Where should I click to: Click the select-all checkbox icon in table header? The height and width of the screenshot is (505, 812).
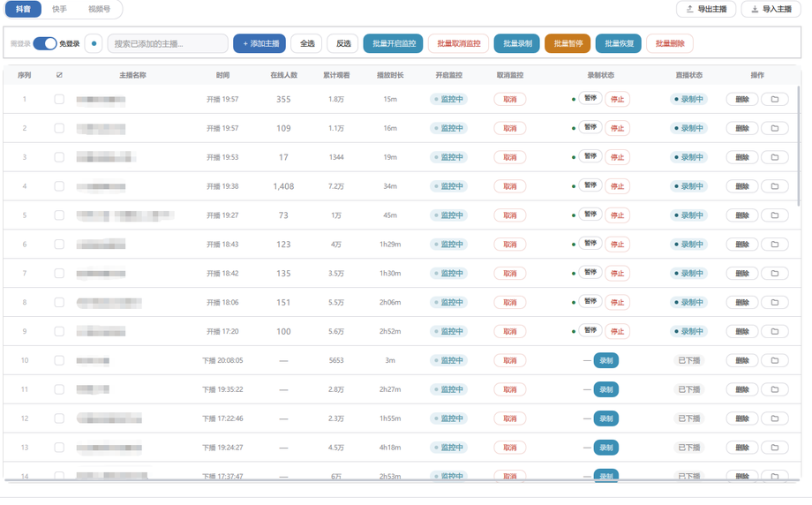[x=59, y=75]
